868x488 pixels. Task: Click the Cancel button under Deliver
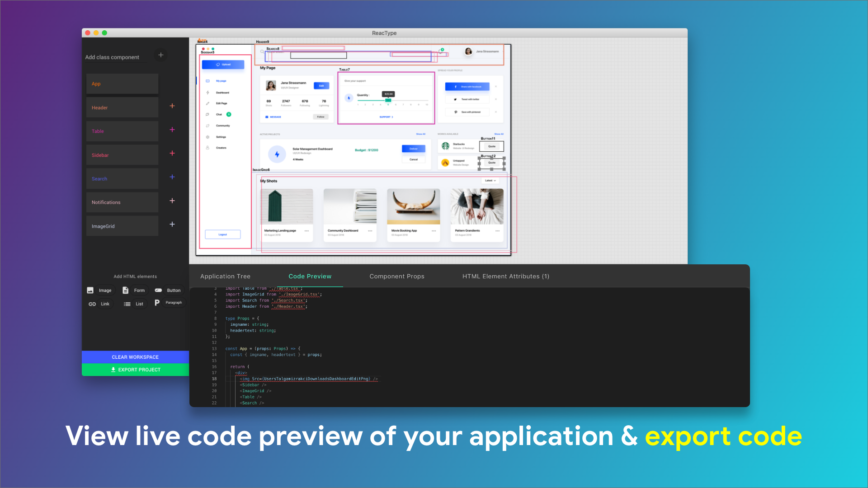[x=414, y=160]
